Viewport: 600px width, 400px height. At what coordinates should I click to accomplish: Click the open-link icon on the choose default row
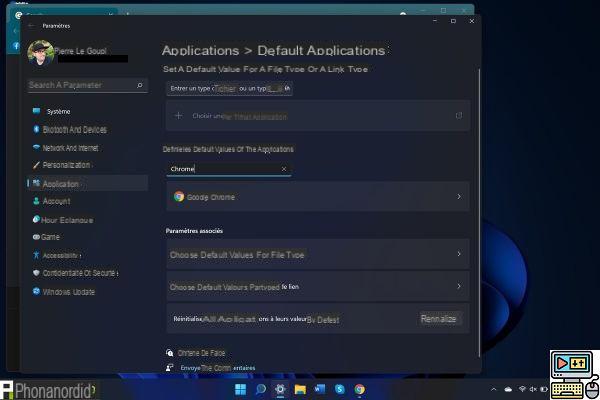click(459, 115)
